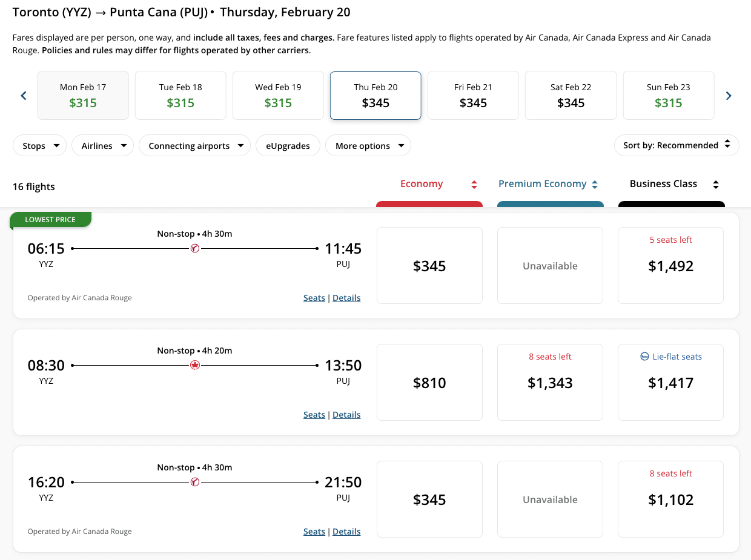Sort by Premium Economy price arrows
The image size is (751, 560).
595,185
